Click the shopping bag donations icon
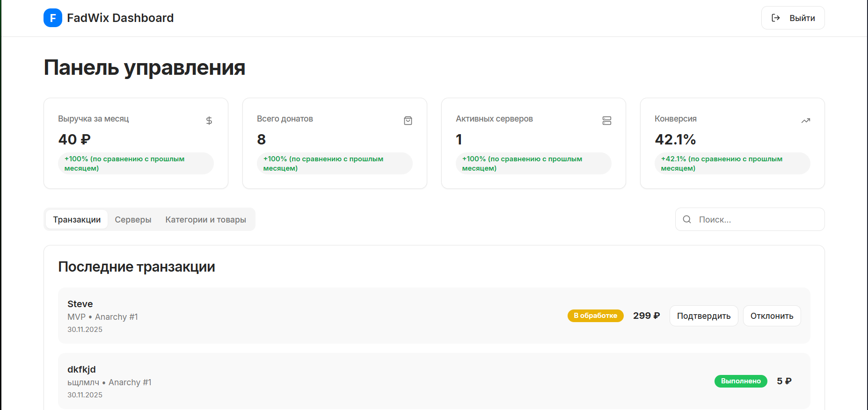Viewport: 868px width, 410px height. [x=408, y=121]
